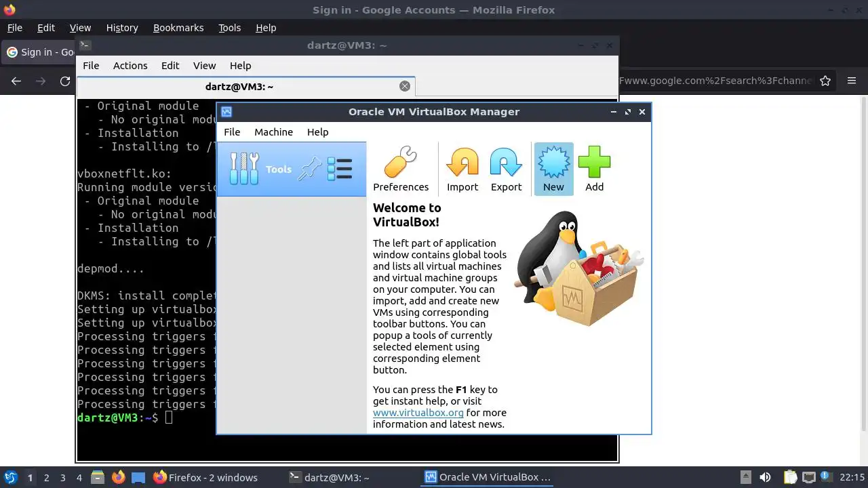
Task: Open terminal View menu
Action: click(204, 66)
